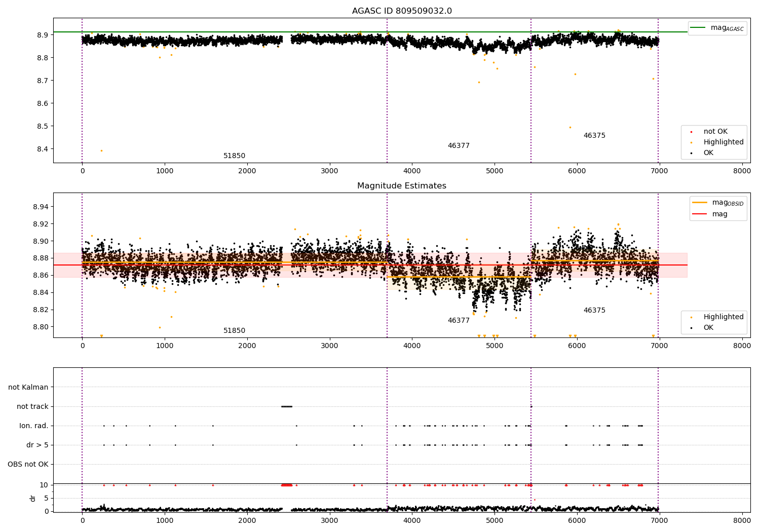760x532 pixels.
Task: Click x-tick 2000 on the middle plot
Action: coord(247,346)
